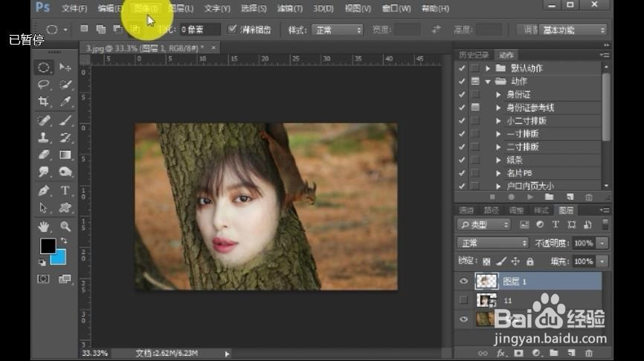
Task: Toggle checkmark for 纸条 action
Action: pos(462,160)
